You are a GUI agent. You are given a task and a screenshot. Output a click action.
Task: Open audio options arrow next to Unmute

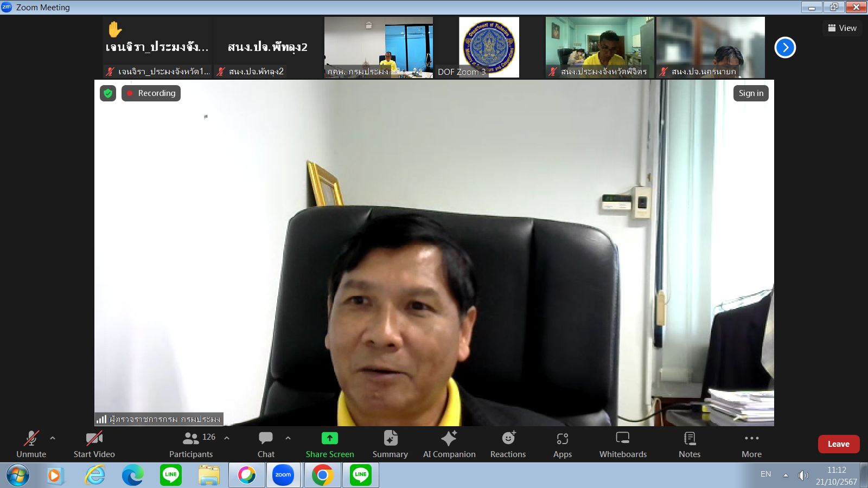pyautogui.click(x=53, y=438)
